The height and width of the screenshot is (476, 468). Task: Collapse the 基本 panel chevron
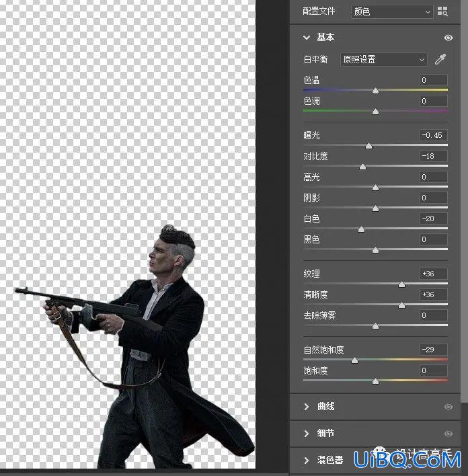click(x=307, y=38)
